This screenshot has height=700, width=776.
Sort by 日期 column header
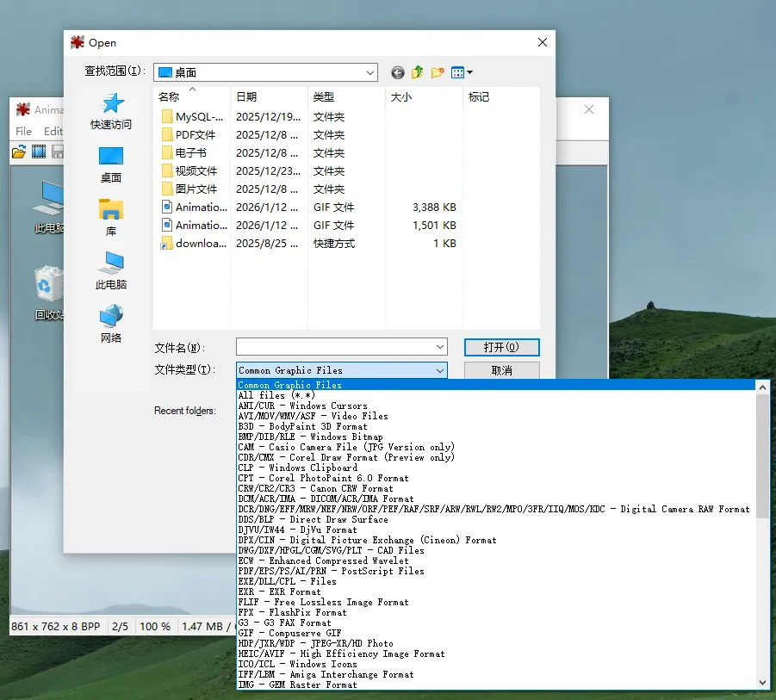click(269, 97)
